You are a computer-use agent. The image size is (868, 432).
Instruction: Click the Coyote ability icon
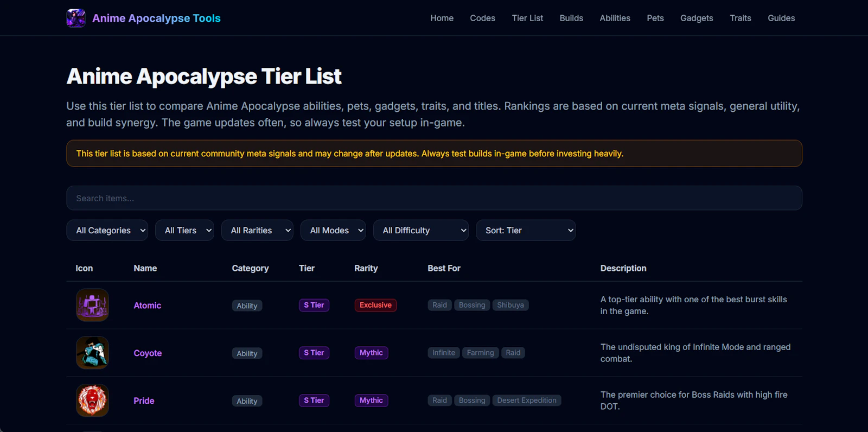(92, 353)
